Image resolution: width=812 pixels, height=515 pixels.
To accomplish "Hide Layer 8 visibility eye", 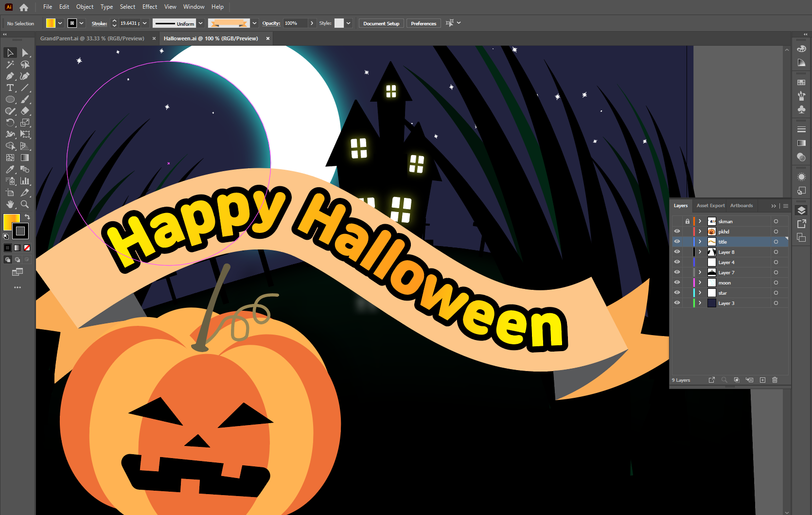I will 677,252.
